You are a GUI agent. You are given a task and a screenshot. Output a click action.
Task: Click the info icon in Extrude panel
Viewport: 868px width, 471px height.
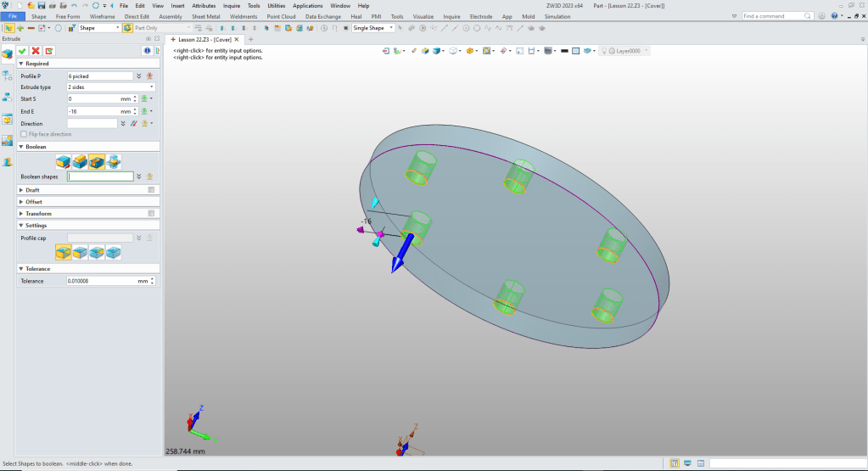tap(147, 51)
